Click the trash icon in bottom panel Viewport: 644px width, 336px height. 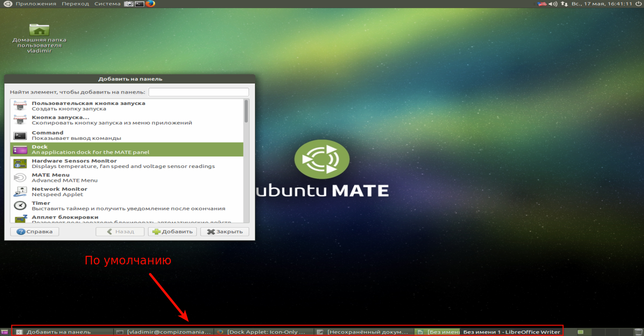click(x=639, y=332)
